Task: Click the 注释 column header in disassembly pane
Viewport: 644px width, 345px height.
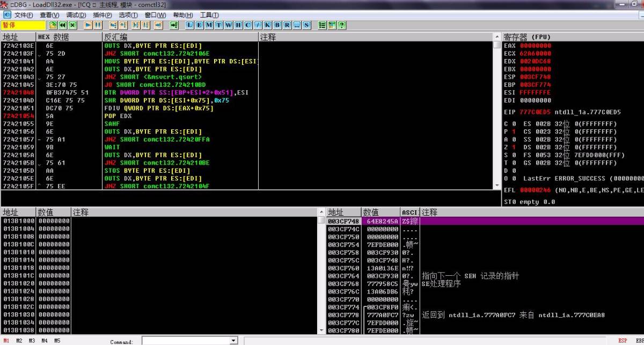Action: tap(376, 37)
